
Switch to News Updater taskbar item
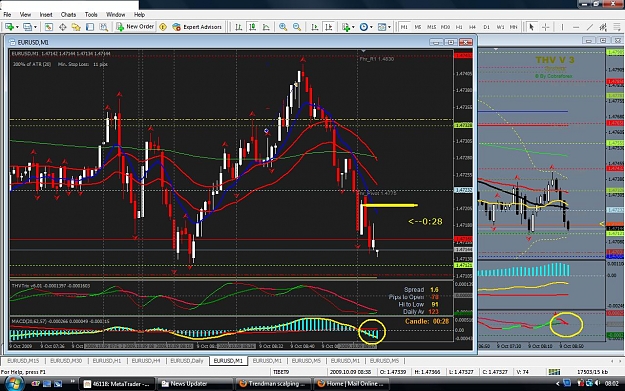(195, 384)
